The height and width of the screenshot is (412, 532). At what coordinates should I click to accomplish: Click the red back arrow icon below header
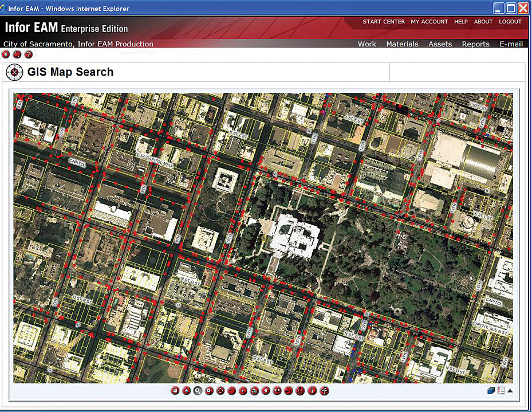click(6, 54)
